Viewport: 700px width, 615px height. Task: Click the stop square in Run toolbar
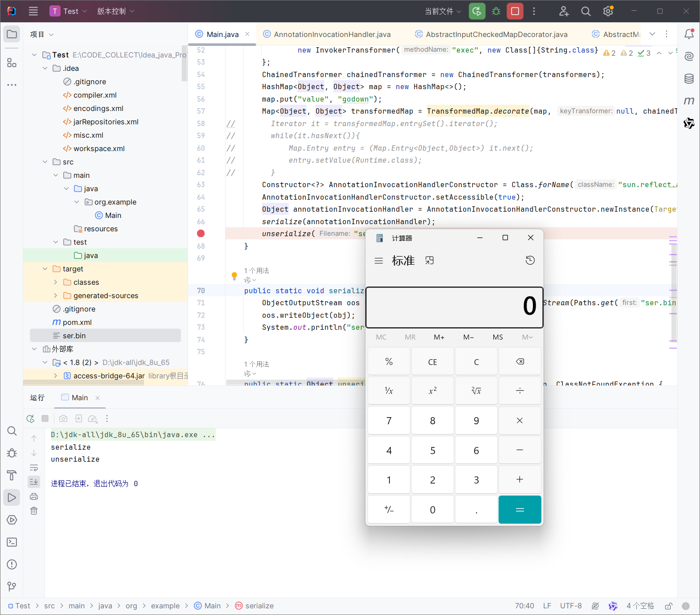click(x=45, y=418)
